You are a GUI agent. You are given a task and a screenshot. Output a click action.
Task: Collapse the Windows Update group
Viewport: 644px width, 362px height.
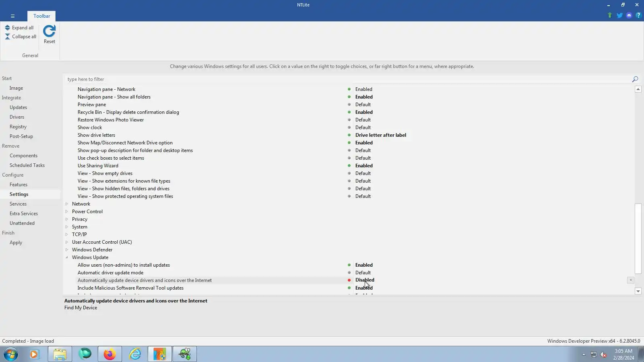[x=67, y=257]
